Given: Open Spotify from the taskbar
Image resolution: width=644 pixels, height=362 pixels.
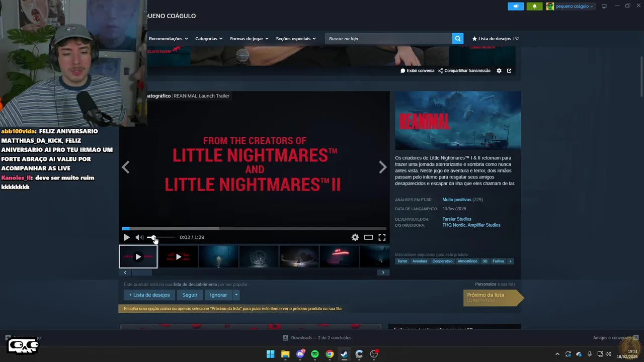Looking at the screenshot, I should (315, 354).
